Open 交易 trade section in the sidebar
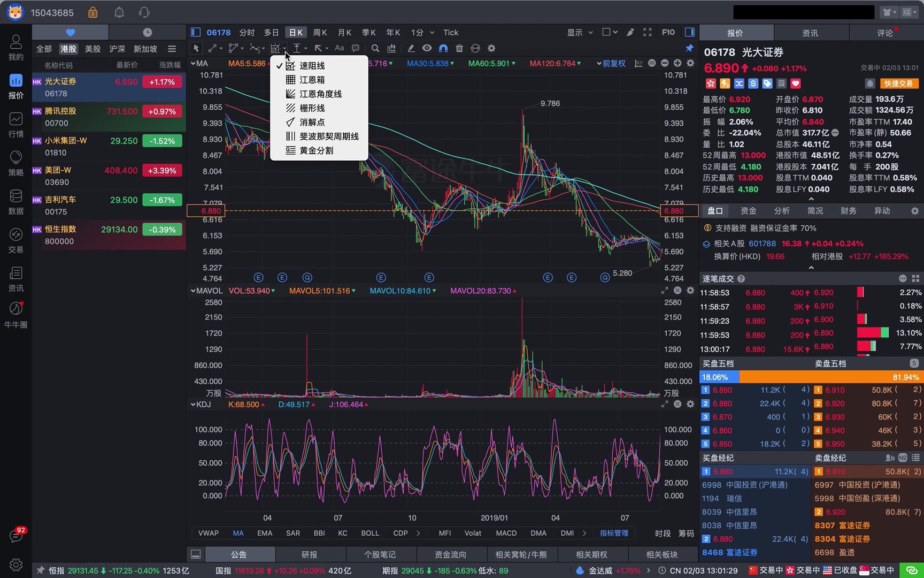Viewport: 924px width, 578px height. (16, 240)
